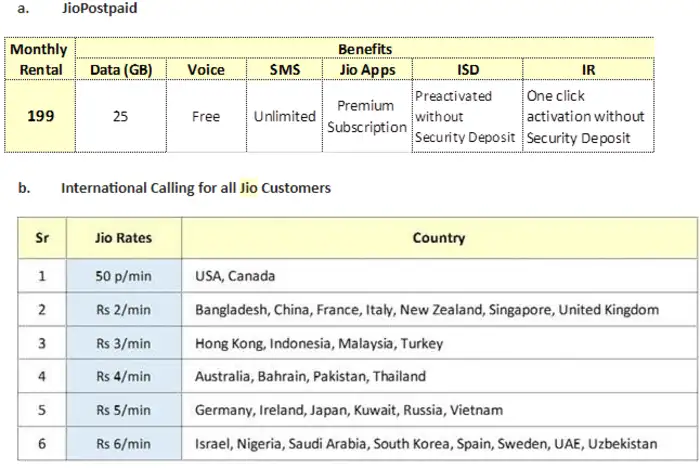700x468 pixels.
Task: Click the Data (GB) column header
Action: (x=120, y=69)
